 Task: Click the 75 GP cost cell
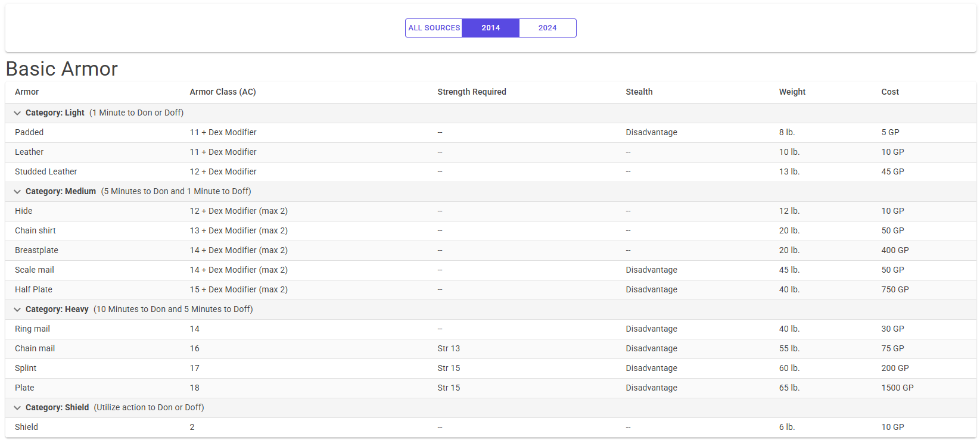tap(892, 348)
